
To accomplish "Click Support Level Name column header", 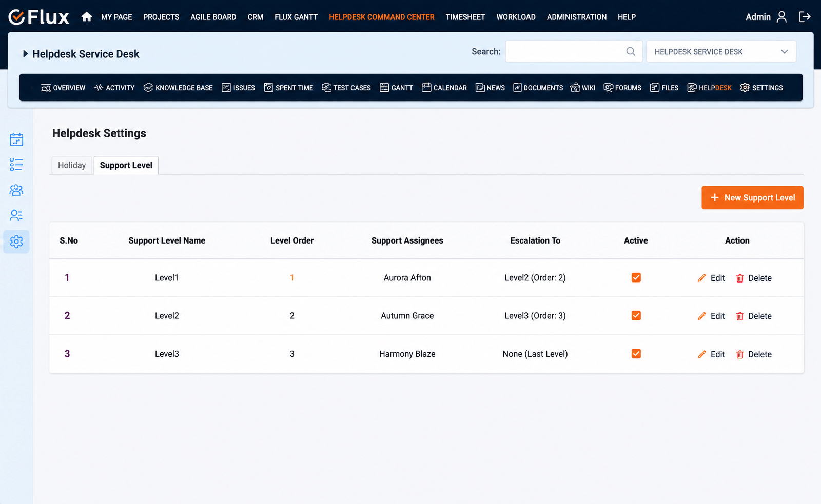I will tap(167, 240).
